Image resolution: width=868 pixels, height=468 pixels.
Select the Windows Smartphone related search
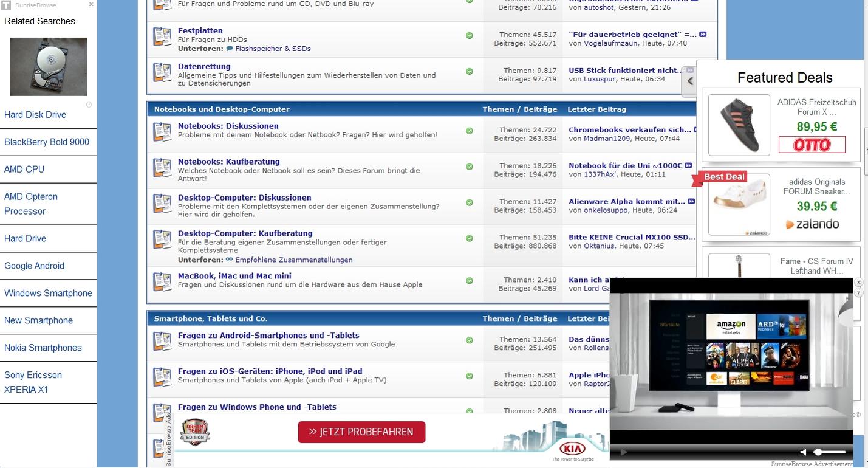(48, 294)
